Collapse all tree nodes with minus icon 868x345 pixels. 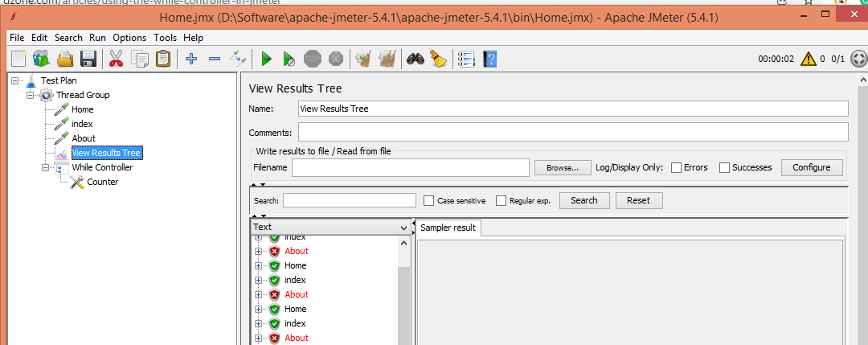click(x=215, y=59)
